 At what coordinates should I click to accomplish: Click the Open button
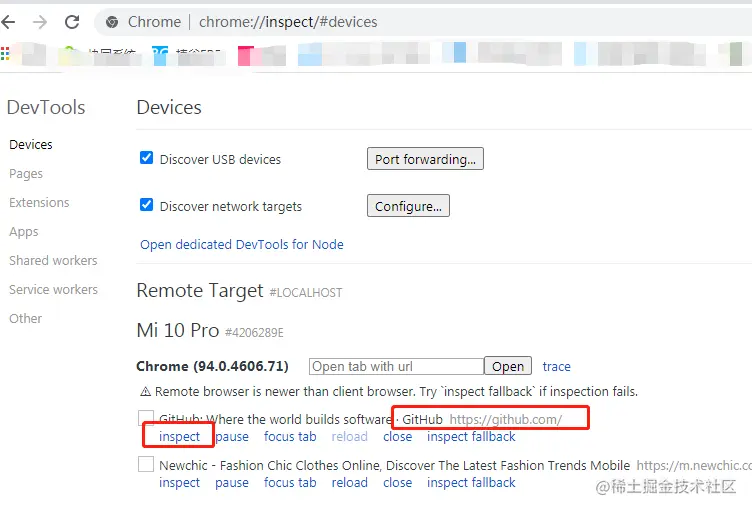click(508, 367)
